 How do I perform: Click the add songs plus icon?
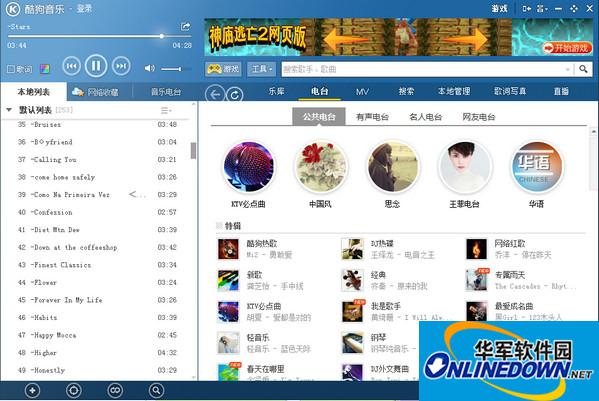32,391
